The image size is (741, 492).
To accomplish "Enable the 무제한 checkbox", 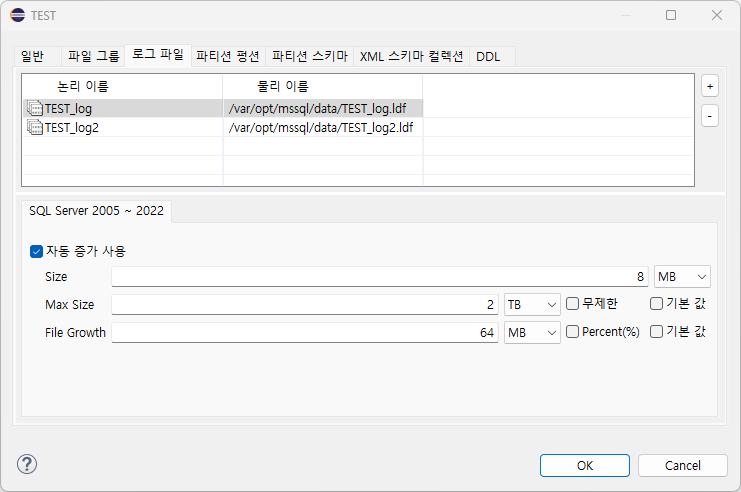I will 572,303.
